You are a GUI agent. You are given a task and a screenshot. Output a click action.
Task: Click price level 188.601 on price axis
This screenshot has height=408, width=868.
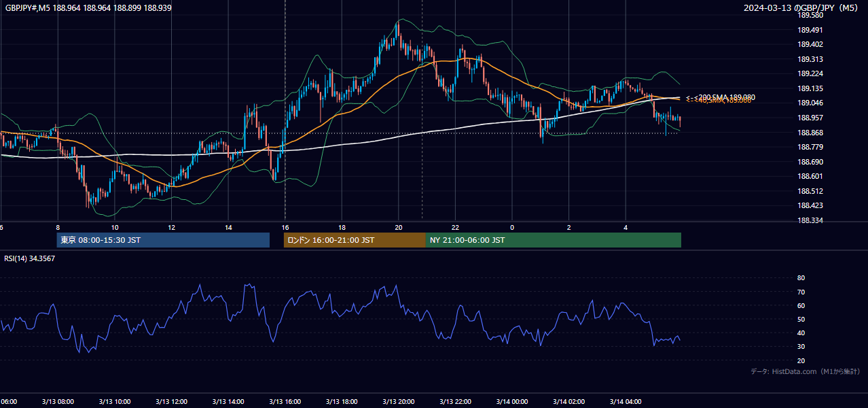click(810, 177)
